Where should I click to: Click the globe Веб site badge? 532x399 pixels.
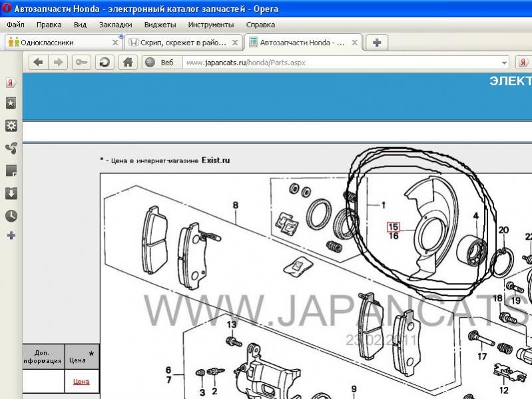pyautogui.click(x=162, y=63)
